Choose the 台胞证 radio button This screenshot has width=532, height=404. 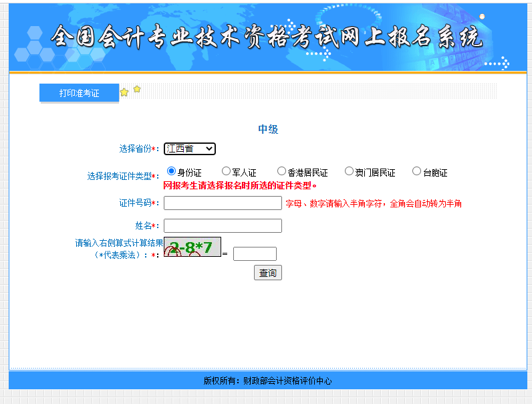[x=416, y=171]
